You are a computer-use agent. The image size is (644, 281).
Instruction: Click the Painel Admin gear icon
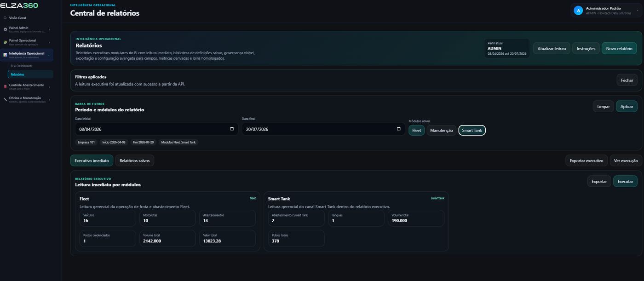(x=5, y=29)
